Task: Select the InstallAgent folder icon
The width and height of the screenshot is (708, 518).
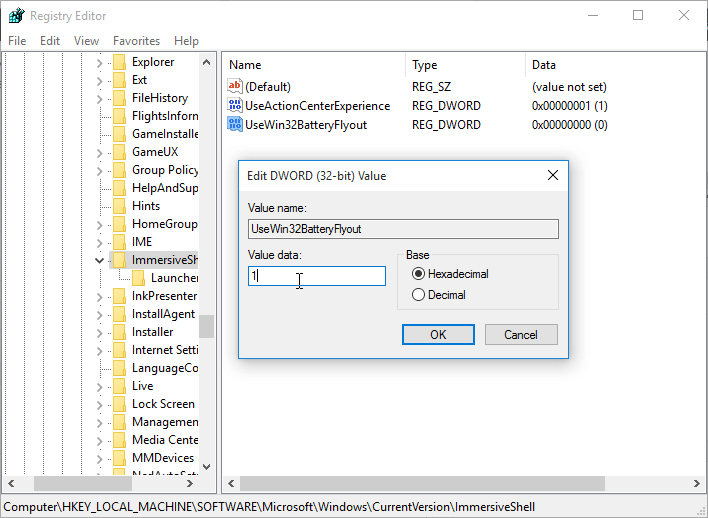Action: tap(120, 314)
